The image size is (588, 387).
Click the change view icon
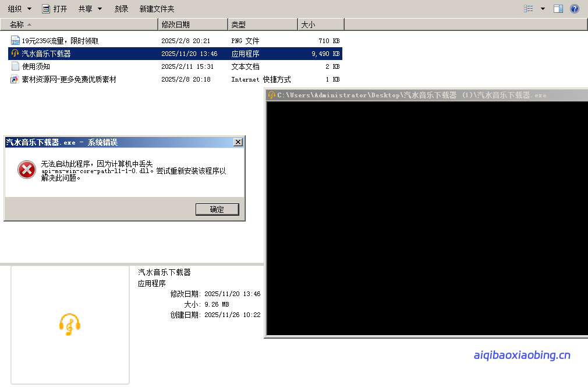528,9
